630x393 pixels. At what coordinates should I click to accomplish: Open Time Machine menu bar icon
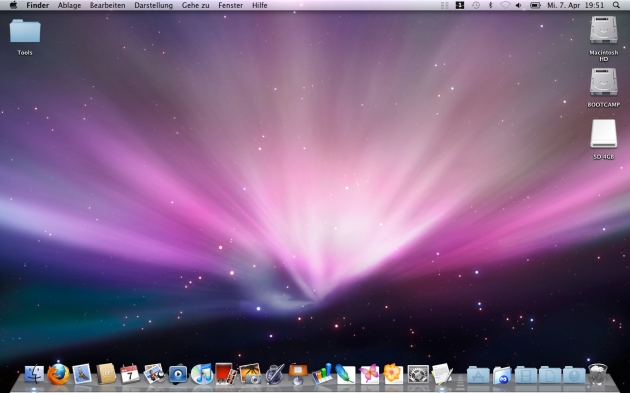(x=476, y=5)
